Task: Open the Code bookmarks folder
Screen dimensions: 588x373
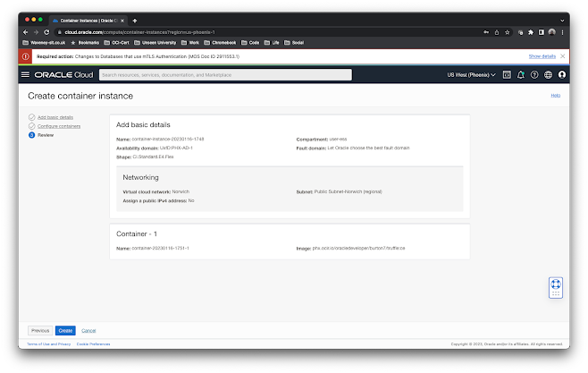Action: (250, 43)
